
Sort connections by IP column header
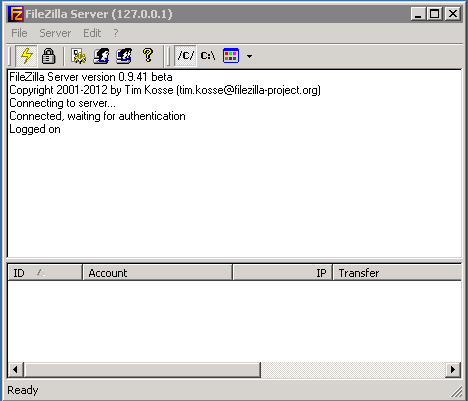point(282,273)
